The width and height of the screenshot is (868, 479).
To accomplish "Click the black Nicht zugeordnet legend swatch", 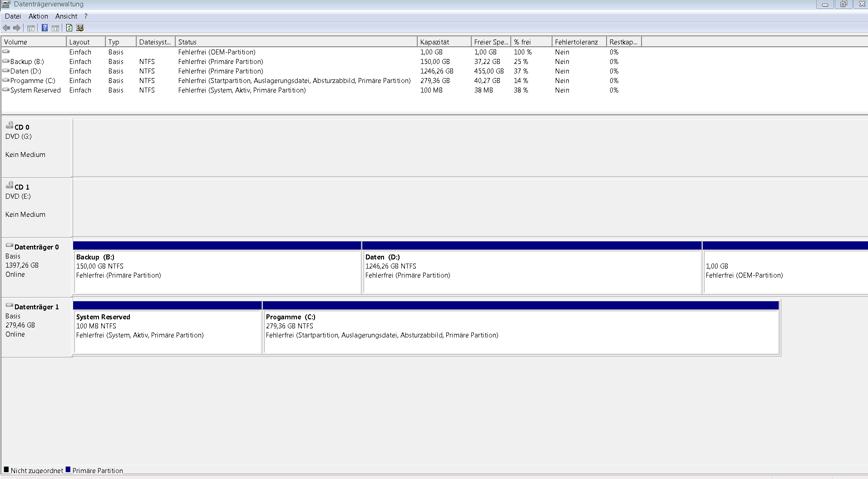I will tap(6, 470).
